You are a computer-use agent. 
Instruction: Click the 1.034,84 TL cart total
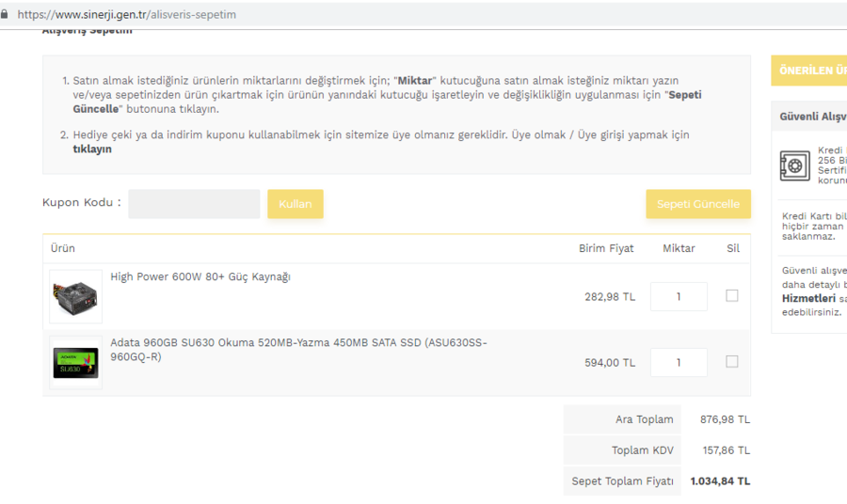click(720, 480)
